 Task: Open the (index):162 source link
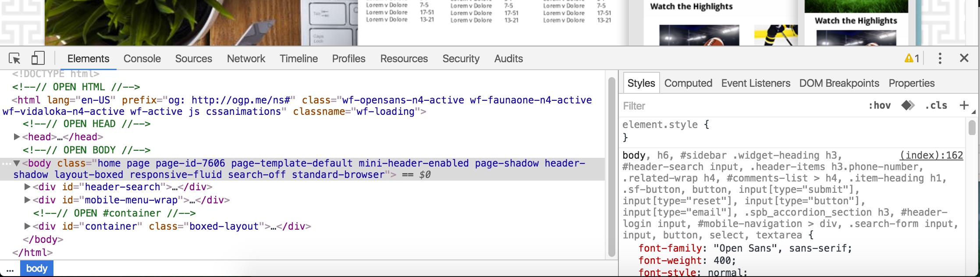tap(931, 155)
